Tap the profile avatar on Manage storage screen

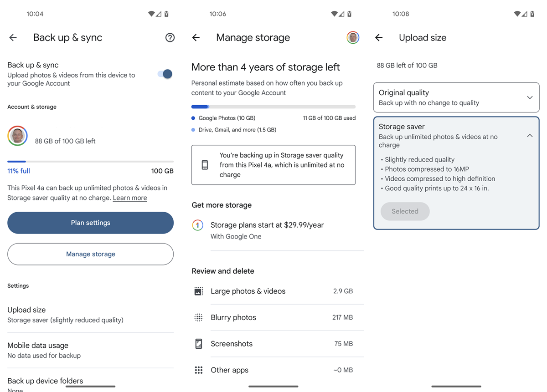[x=353, y=37]
